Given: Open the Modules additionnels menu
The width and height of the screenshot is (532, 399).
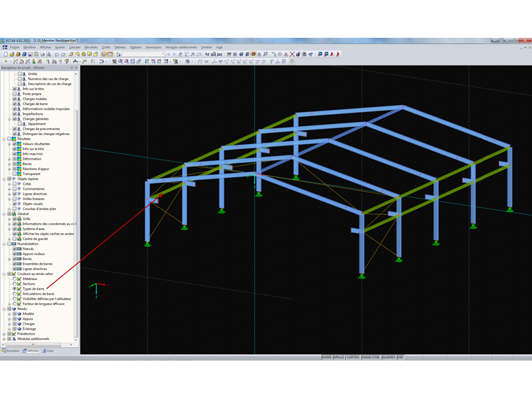Looking at the screenshot, I should tap(181, 47).
